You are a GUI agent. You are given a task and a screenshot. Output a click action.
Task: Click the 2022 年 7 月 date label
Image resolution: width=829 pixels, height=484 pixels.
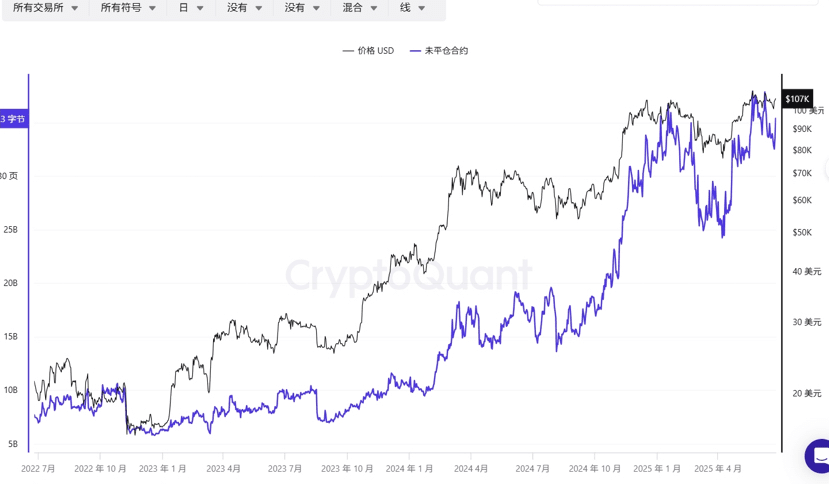coord(39,468)
